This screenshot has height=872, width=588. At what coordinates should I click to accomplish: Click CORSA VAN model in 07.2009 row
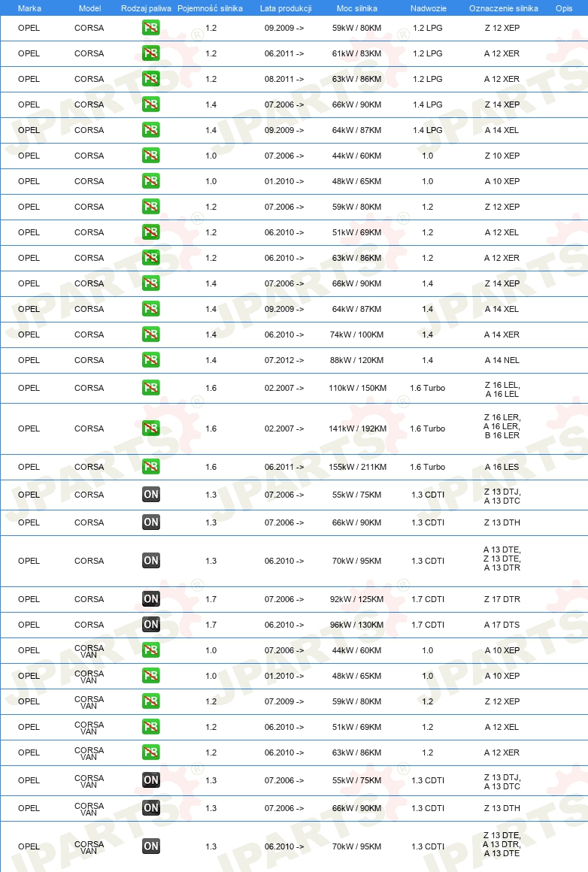pyautogui.click(x=89, y=702)
